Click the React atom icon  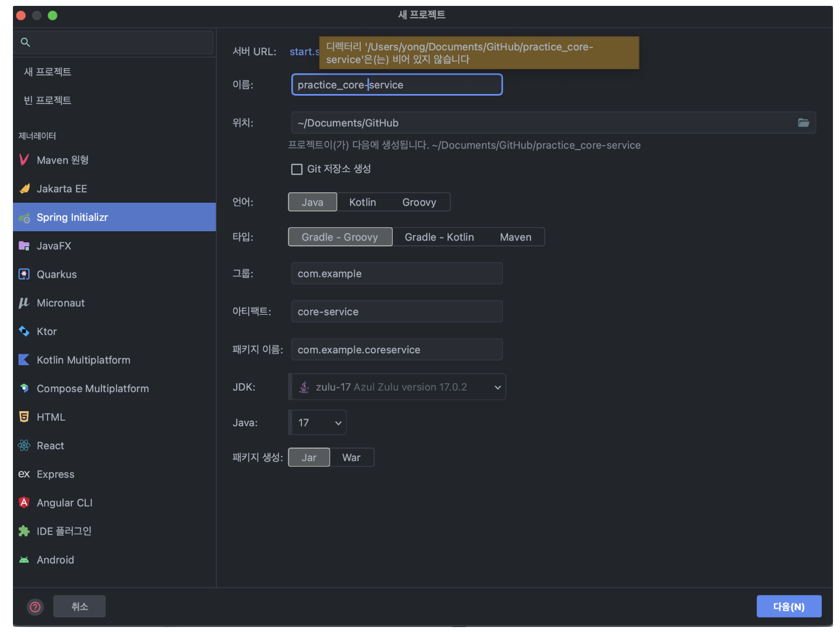(x=24, y=445)
